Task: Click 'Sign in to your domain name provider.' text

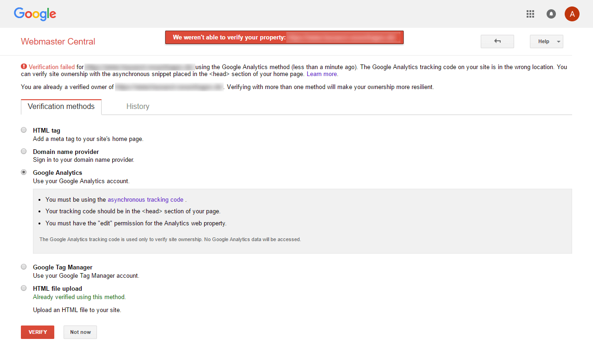Action: pos(84,160)
